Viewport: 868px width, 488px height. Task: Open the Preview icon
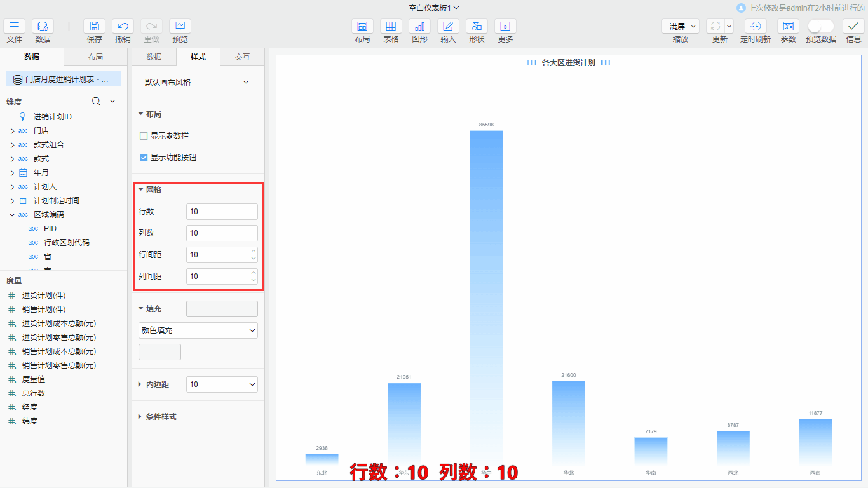tap(180, 27)
